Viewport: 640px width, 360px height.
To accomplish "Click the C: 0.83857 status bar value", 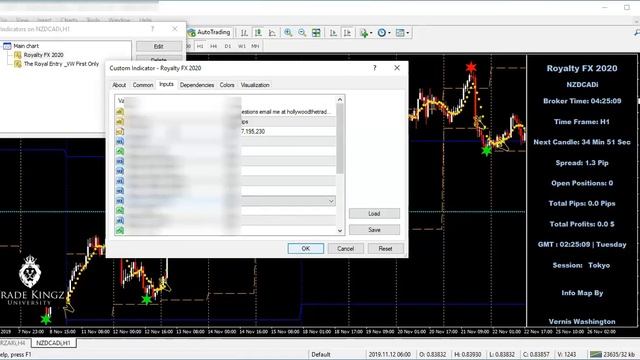I will point(536,354).
